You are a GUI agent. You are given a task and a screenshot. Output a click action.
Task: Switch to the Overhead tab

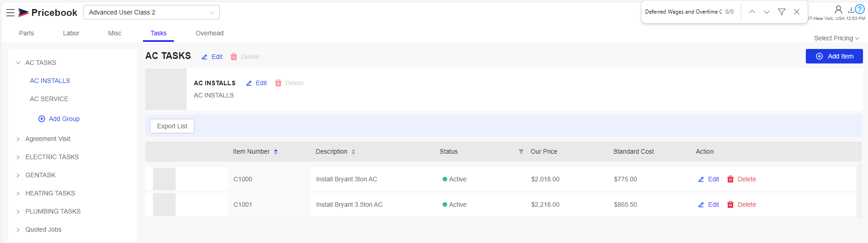tap(209, 33)
